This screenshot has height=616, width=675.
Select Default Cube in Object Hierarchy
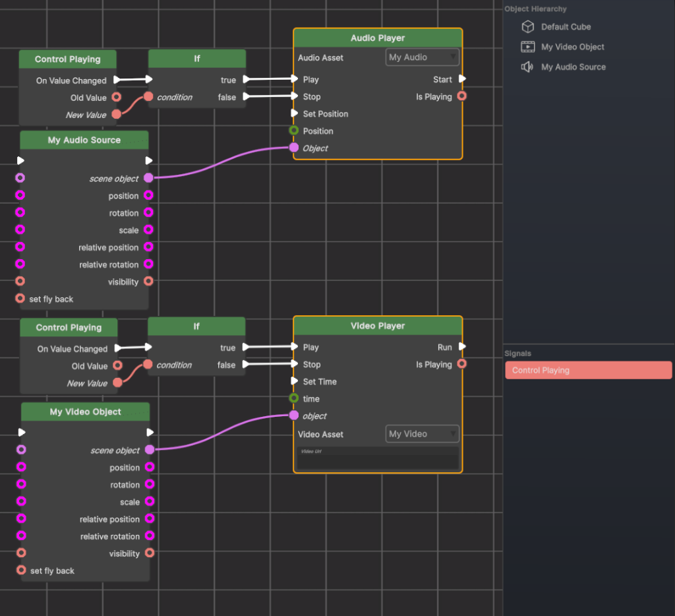click(x=566, y=26)
